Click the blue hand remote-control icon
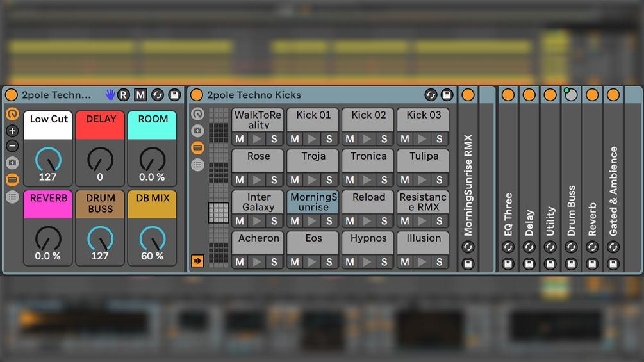This screenshot has height=362, width=644. pos(110,95)
